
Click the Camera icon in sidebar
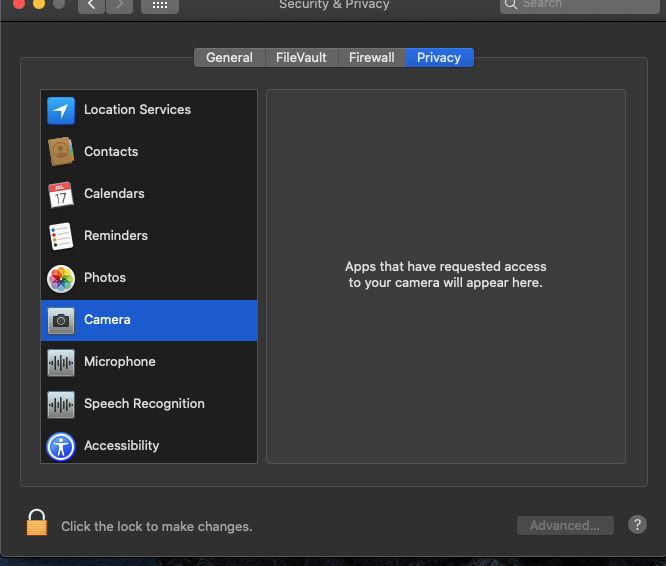pos(61,321)
